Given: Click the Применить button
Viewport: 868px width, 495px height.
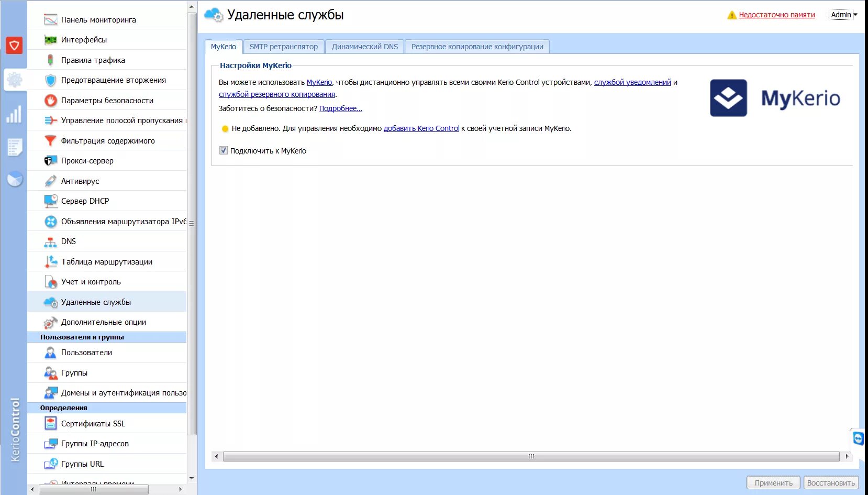Looking at the screenshot, I should (x=774, y=483).
